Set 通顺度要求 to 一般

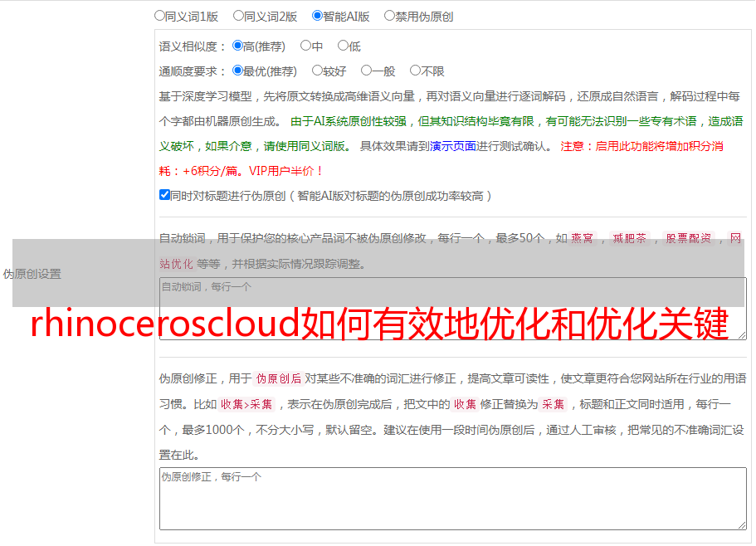367,71
